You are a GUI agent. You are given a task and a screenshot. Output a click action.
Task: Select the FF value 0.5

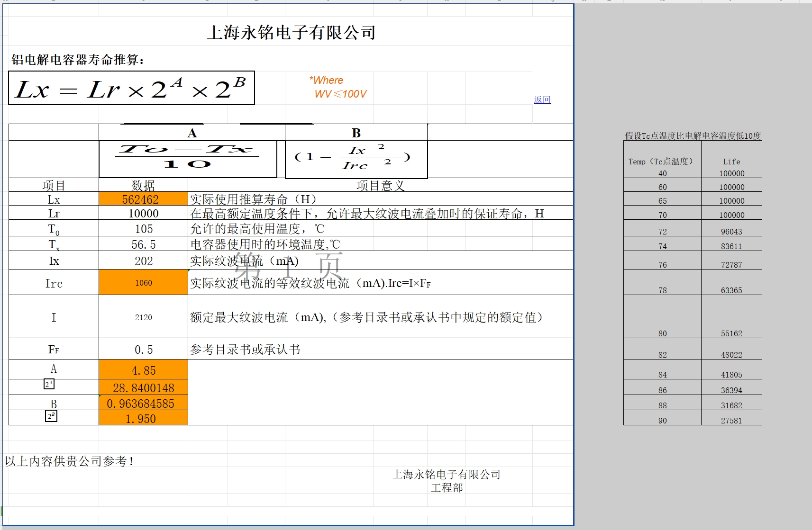tap(143, 350)
